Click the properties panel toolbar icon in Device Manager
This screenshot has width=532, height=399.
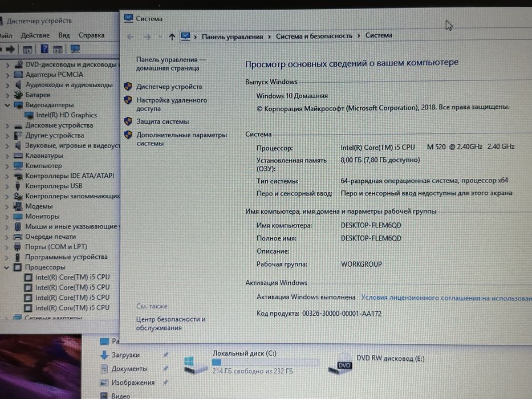pos(27,50)
